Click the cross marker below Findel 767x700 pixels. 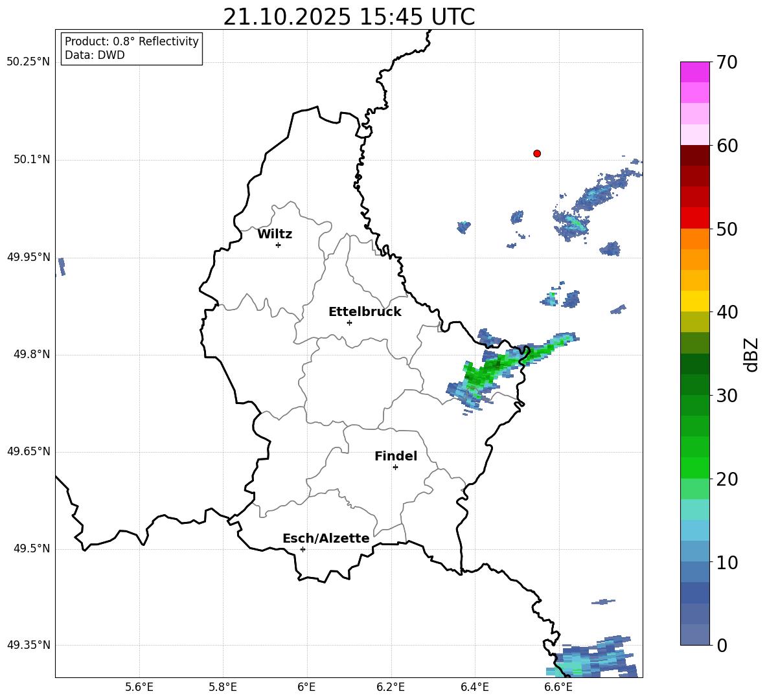(395, 468)
